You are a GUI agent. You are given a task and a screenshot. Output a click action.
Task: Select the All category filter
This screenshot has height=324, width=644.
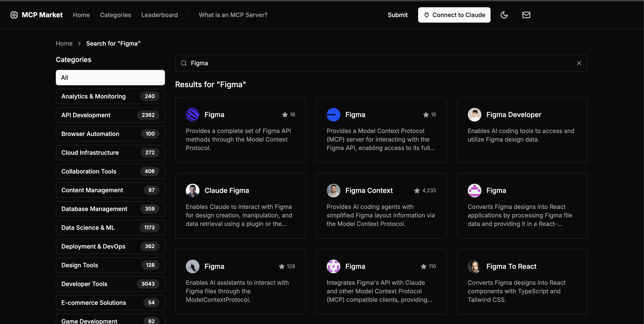coord(110,78)
